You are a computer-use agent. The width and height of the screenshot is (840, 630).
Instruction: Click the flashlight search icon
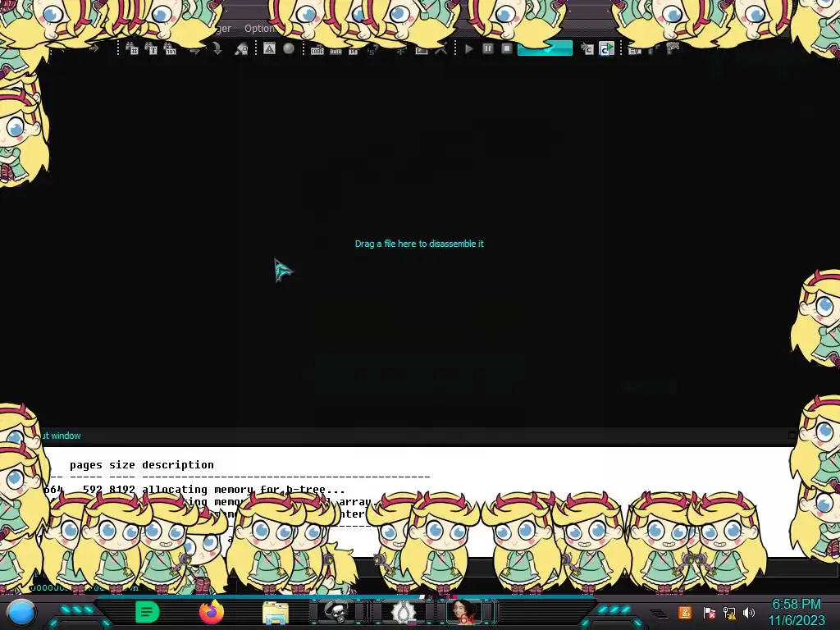tap(242, 49)
